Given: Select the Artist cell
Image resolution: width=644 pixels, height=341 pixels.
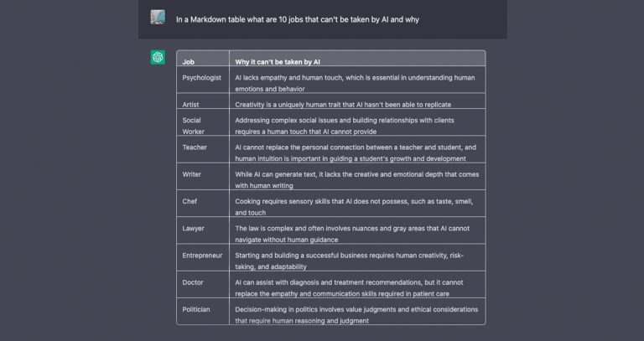Looking at the screenshot, I should pyautogui.click(x=191, y=104).
